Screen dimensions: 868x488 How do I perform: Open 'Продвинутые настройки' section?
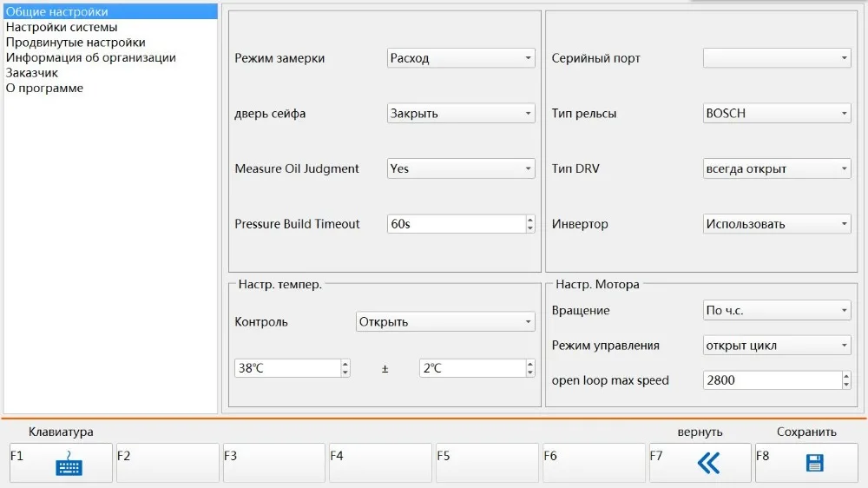click(110, 42)
